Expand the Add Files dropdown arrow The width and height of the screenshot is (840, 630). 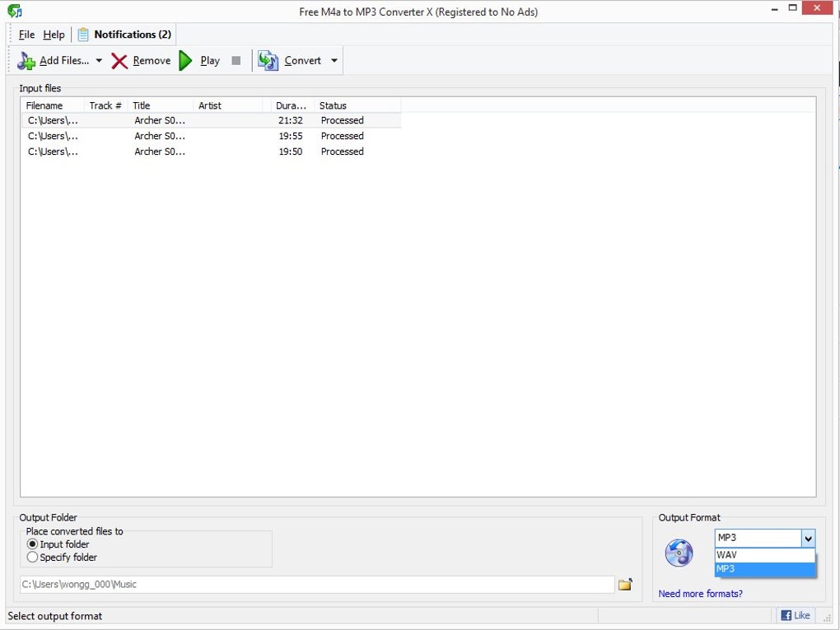tap(99, 61)
